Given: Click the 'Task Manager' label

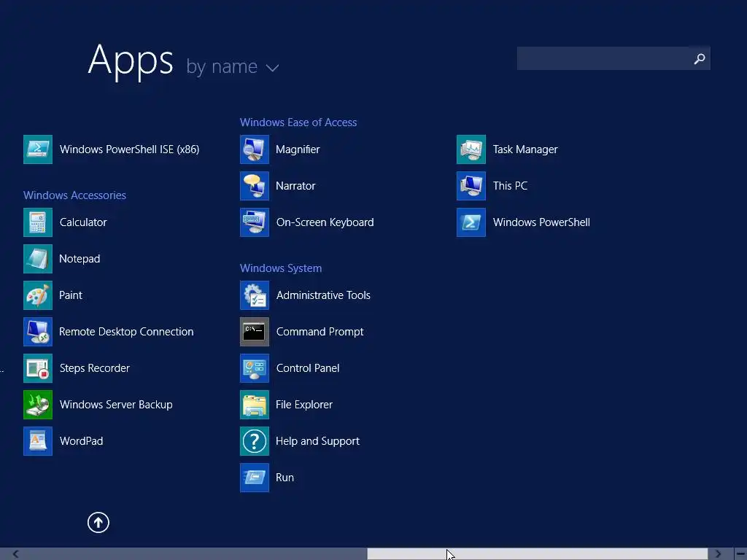Looking at the screenshot, I should tap(525, 149).
